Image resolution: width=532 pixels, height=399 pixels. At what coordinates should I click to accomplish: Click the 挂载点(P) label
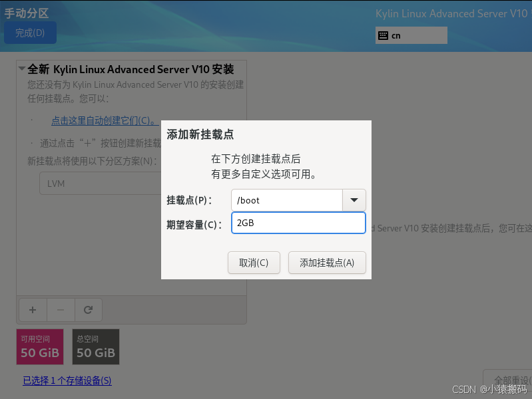[189, 200]
